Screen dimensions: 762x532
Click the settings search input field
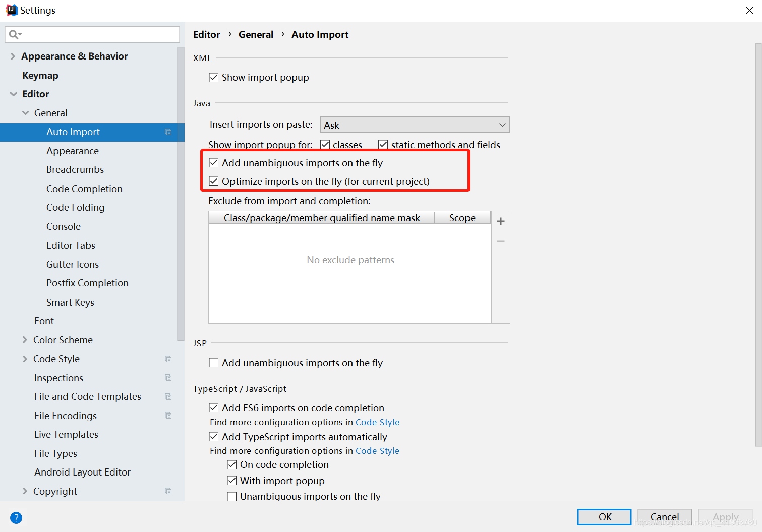click(x=92, y=34)
